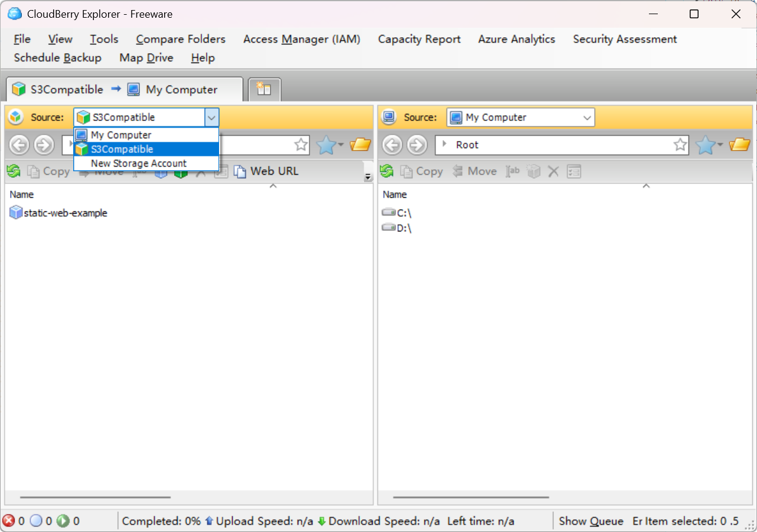The width and height of the screenshot is (757, 532).
Task: Click new tab icon button
Action: (x=264, y=90)
